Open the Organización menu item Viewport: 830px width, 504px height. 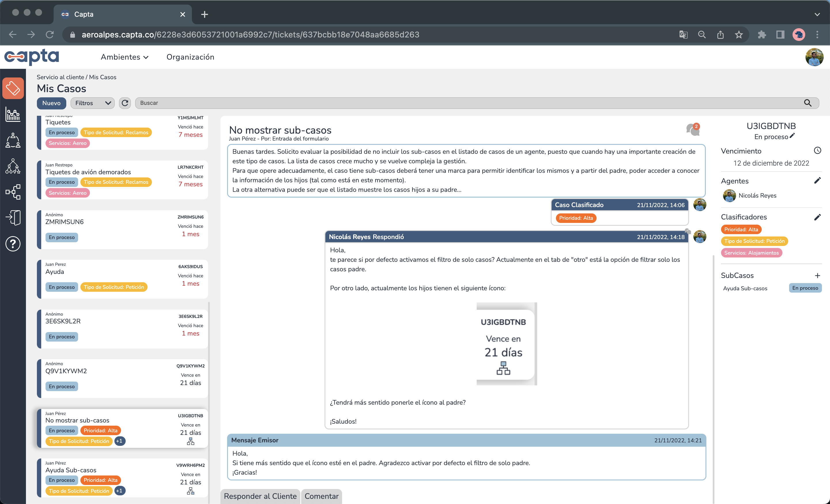click(190, 57)
